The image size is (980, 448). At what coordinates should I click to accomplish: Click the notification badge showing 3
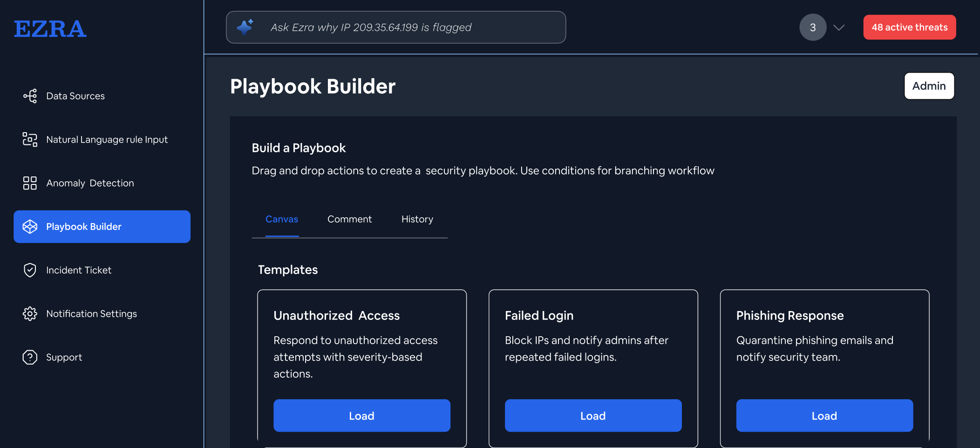point(812,27)
